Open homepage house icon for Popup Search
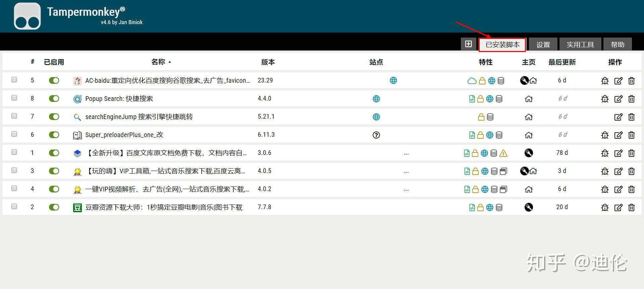This screenshot has width=644, height=289. 529,99
